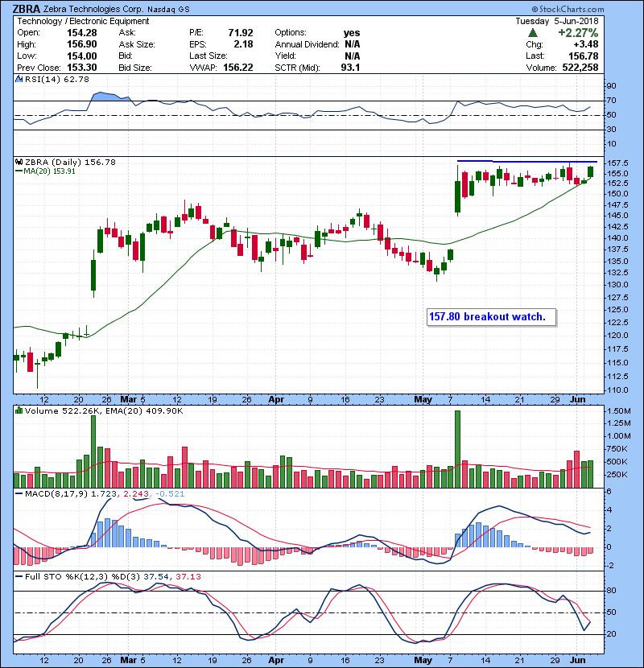Viewport: 644px width, 668px height.
Task: Click the Ask Size: label
Action: click(137, 44)
